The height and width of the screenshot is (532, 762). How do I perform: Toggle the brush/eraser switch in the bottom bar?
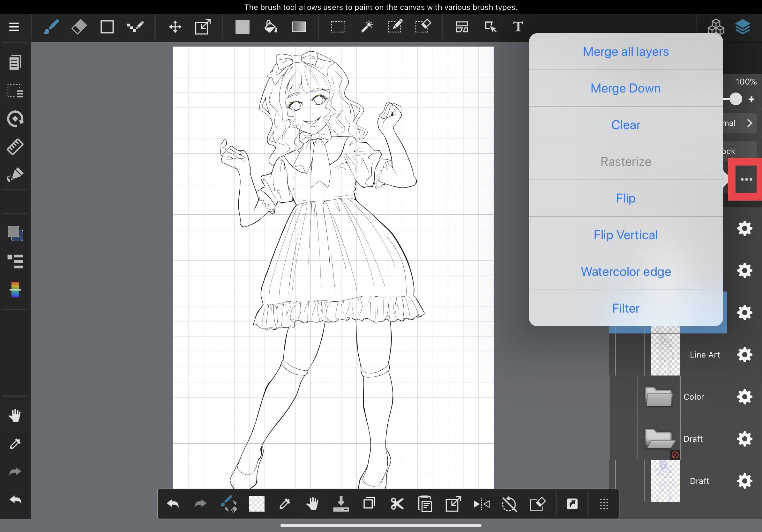click(230, 504)
